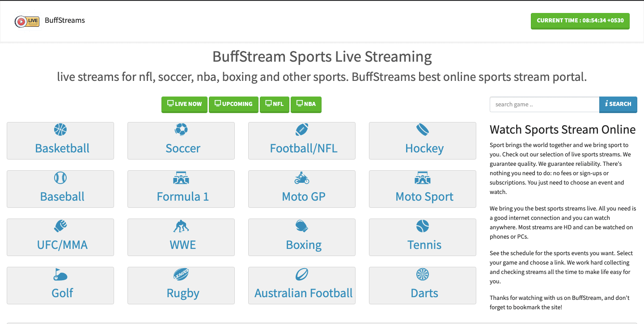Screen dimensions: 644x324
Task: Select the NBA filter button
Action: 306,104
